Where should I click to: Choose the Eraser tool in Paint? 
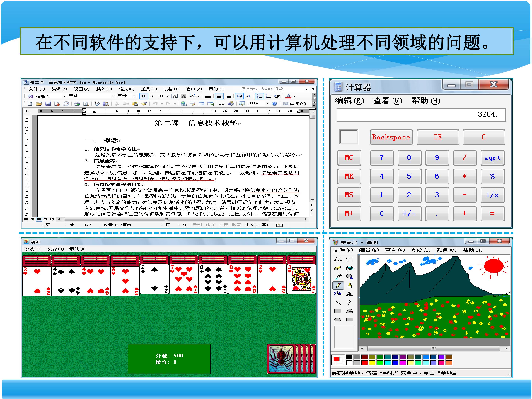coord(338,268)
